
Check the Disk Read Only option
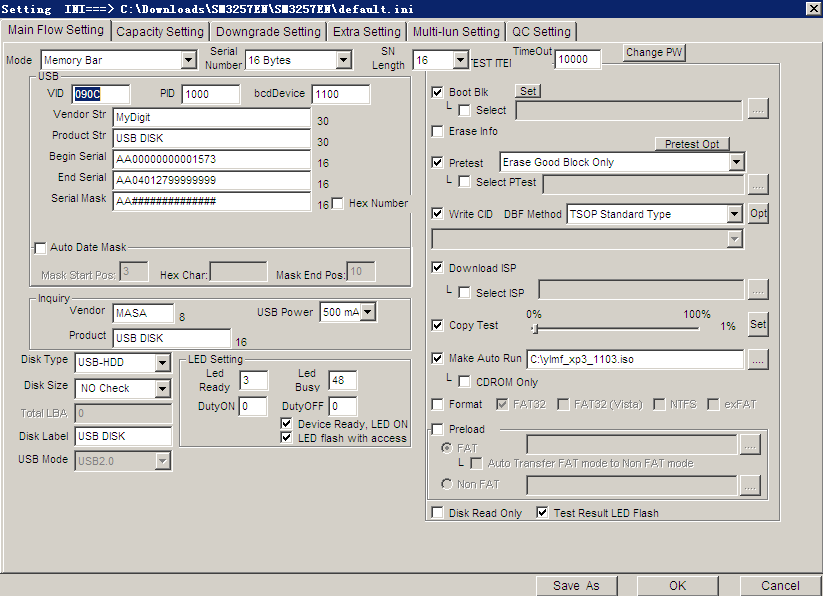pyautogui.click(x=437, y=513)
